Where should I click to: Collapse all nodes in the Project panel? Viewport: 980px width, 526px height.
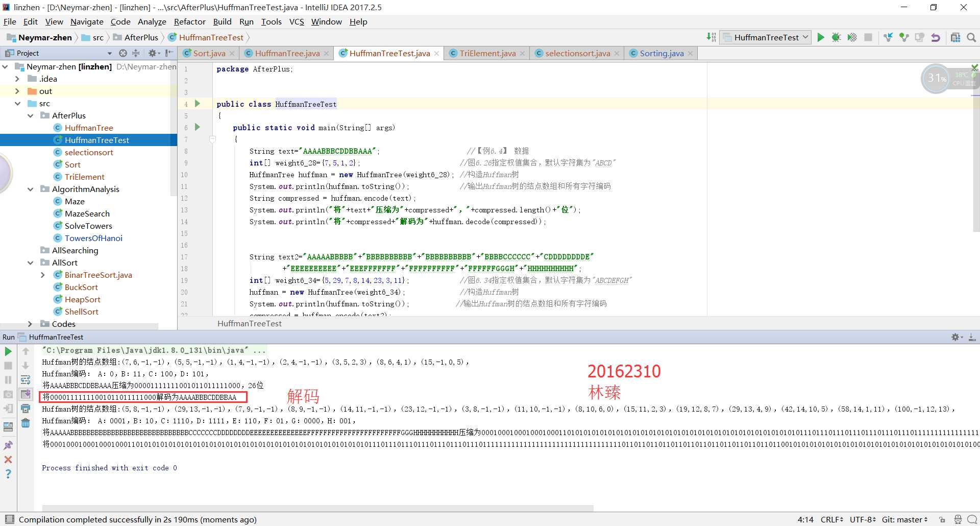136,53
